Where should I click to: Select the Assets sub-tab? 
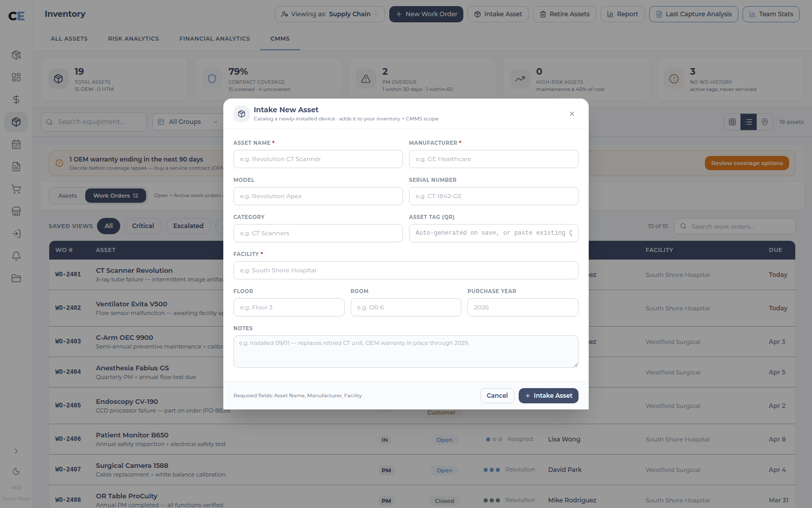coord(67,196)
